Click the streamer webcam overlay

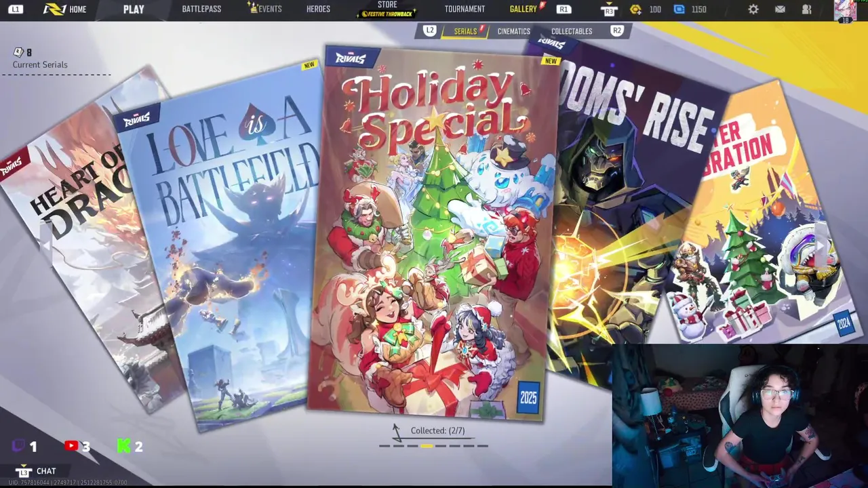pyautogui.click(x=740, y=415)
